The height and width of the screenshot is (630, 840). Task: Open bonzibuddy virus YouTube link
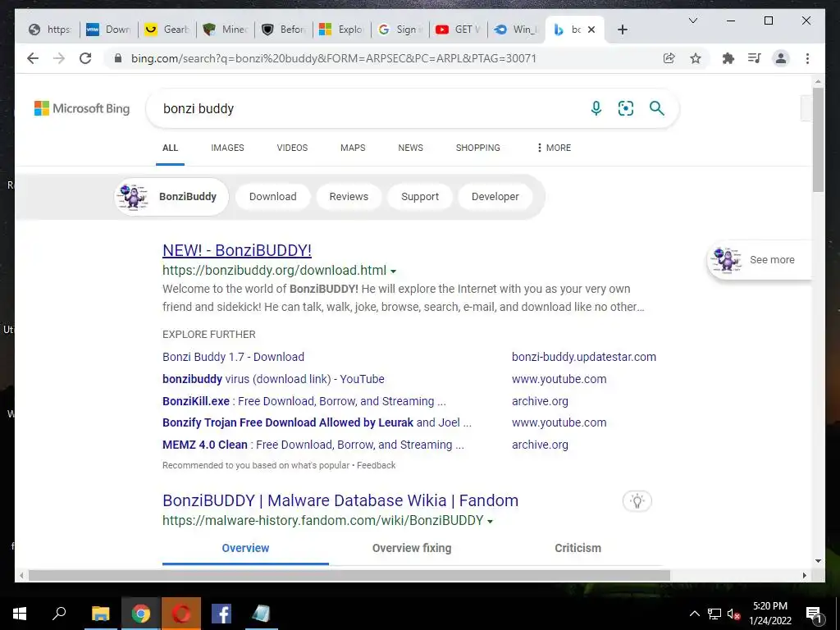(273, 379)
